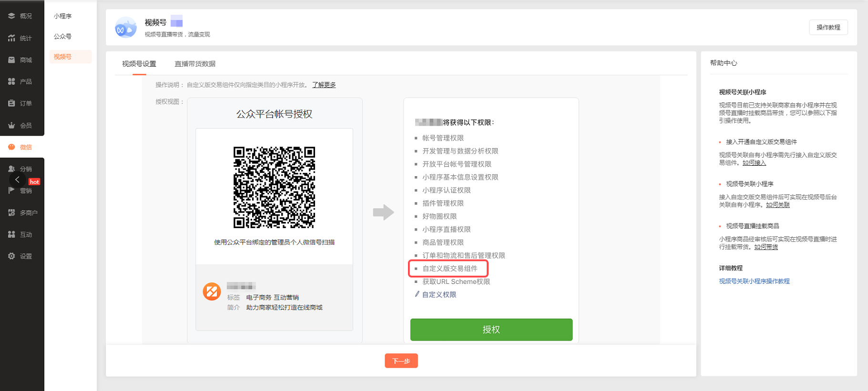Open the 会员 members crown icon
This screenshot has width=868, height=391.
tap(11, 125)
